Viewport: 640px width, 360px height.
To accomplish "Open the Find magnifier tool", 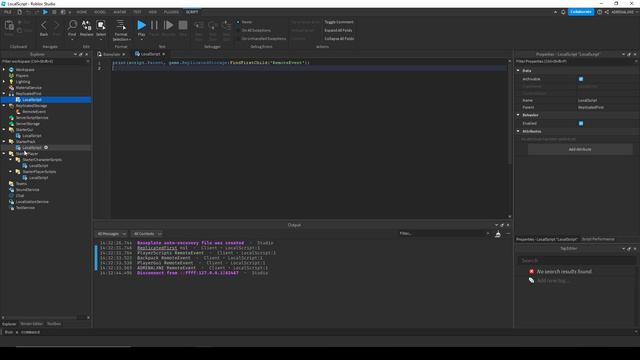I will click(72, 25).
